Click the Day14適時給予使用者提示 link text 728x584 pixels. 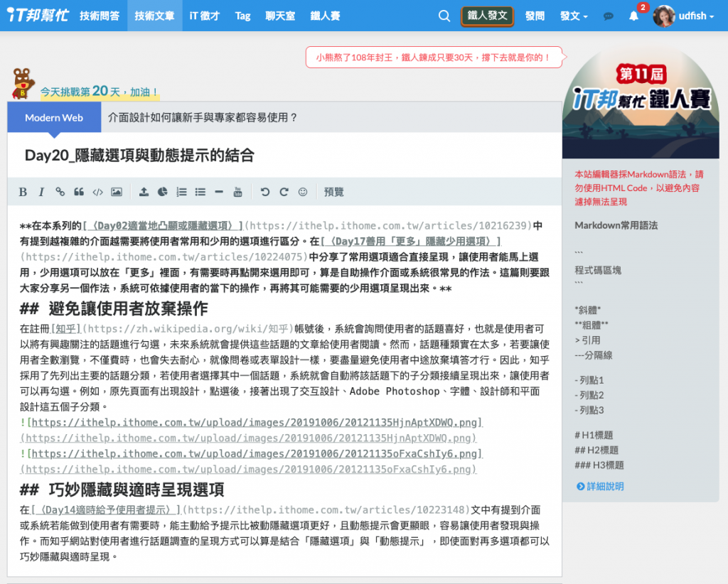(106, 510)
